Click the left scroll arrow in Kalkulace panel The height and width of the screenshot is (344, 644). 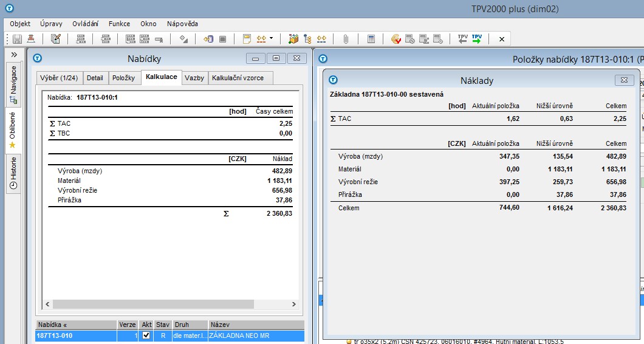pos(47,304)
